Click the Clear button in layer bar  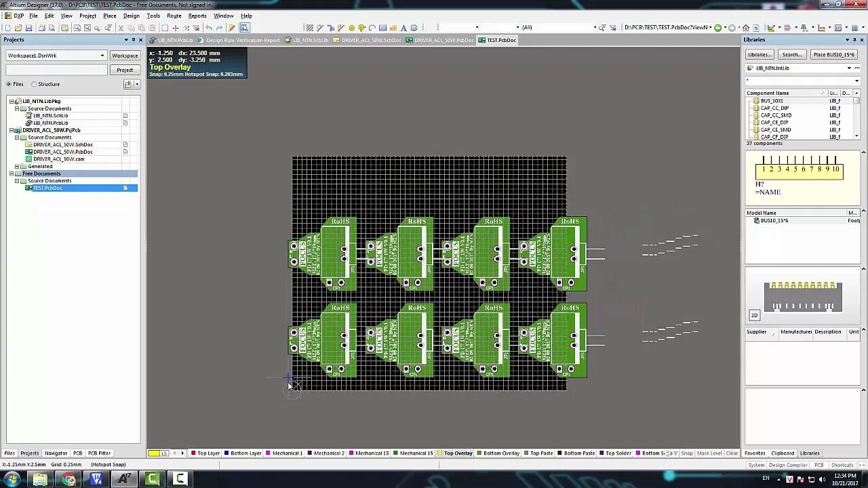click(732, 453)
